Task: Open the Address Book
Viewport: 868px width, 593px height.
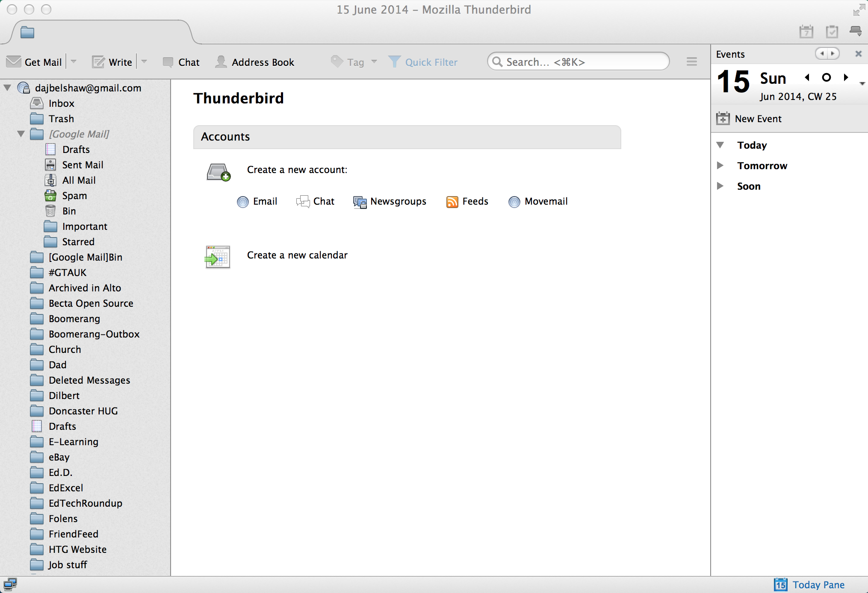Action: 255,62
